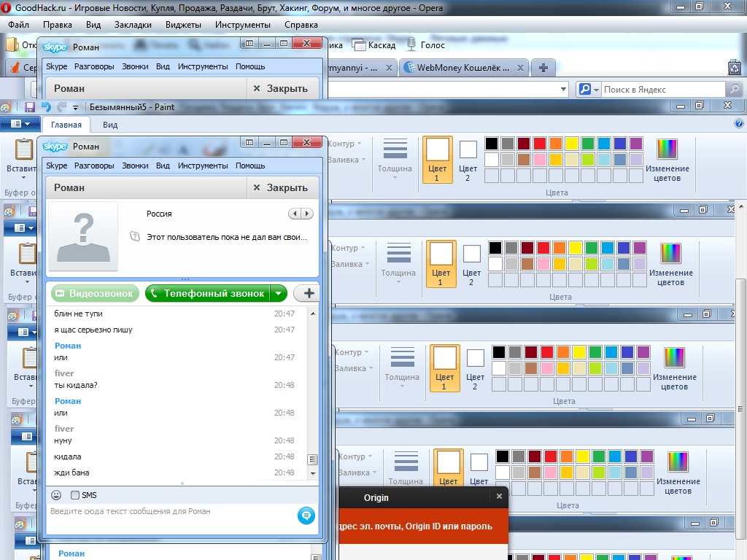Click the up arrow of the Skype chat scrollbar

(312, 314)
